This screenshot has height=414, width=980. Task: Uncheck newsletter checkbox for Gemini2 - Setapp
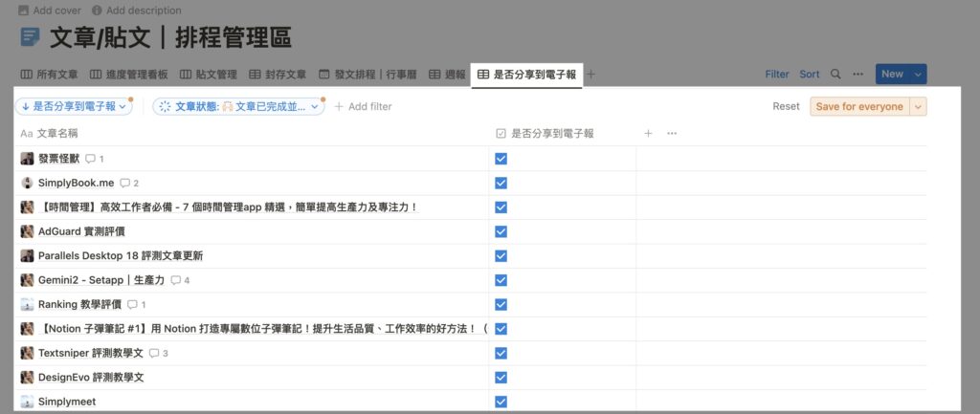pos(501,280)
